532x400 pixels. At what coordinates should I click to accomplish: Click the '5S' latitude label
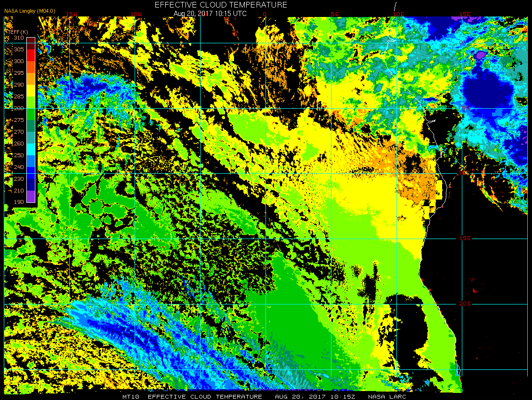point(466,108)
